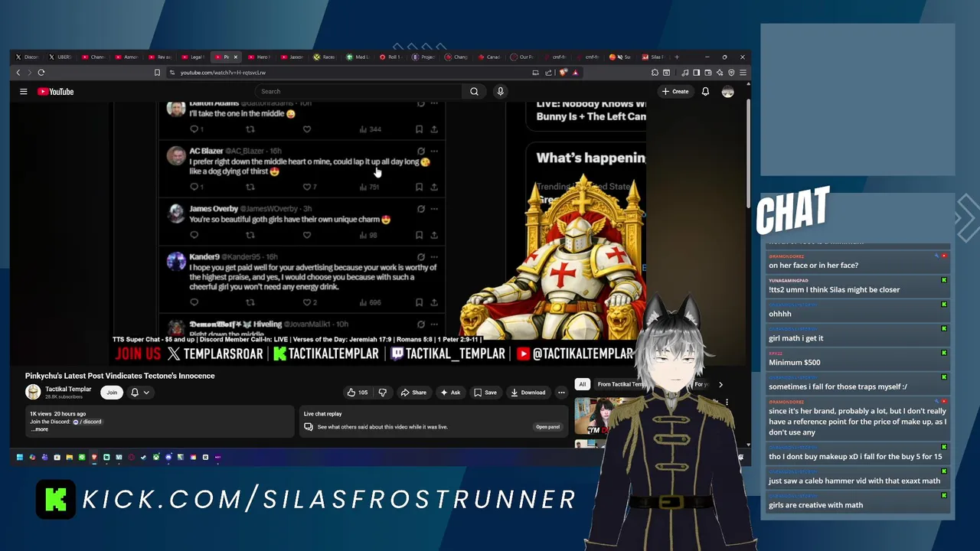Switch to the Silas browser tab
Image resolution: width=980 pixels, height=551 pixels.
(x=654, y=57)
